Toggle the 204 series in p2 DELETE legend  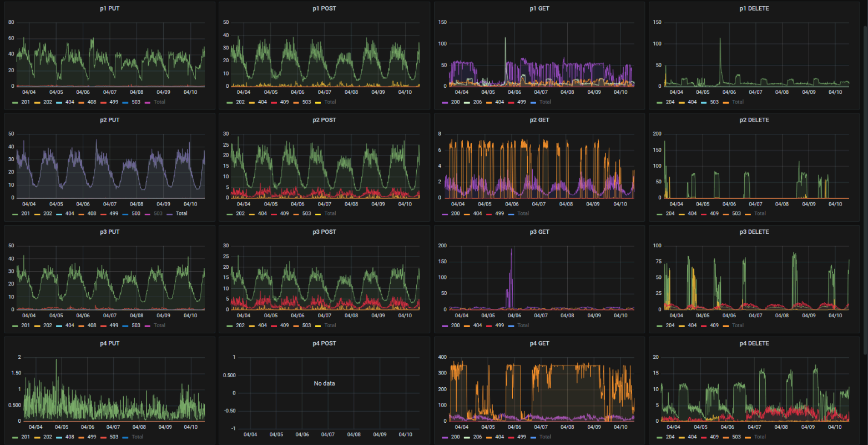pos(670,213)
